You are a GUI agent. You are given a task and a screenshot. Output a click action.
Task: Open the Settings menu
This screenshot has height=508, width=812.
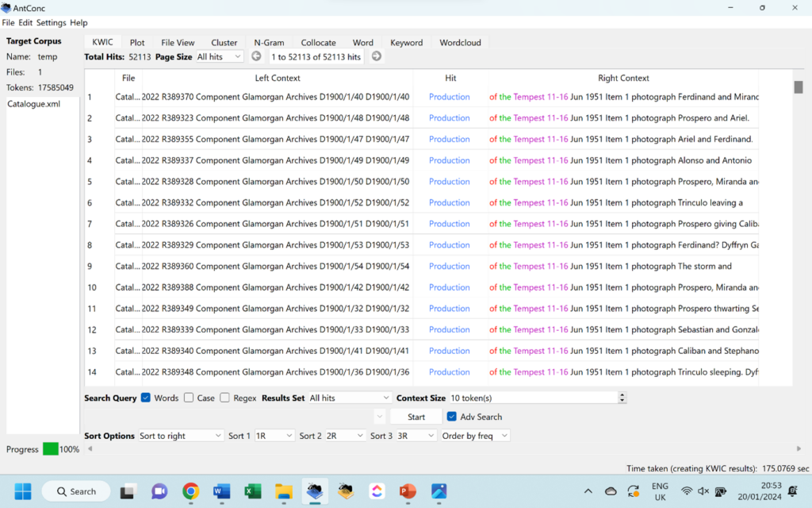(x=51, y=22)
